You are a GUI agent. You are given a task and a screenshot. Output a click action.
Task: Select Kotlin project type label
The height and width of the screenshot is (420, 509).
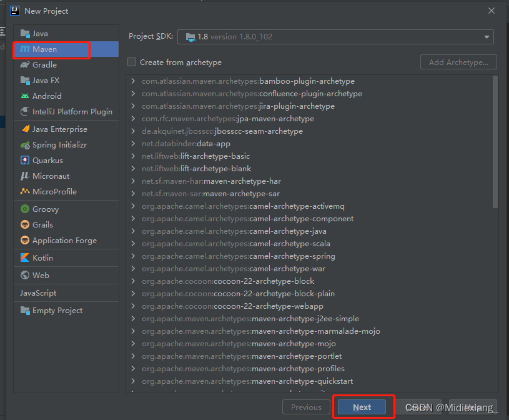42,257
